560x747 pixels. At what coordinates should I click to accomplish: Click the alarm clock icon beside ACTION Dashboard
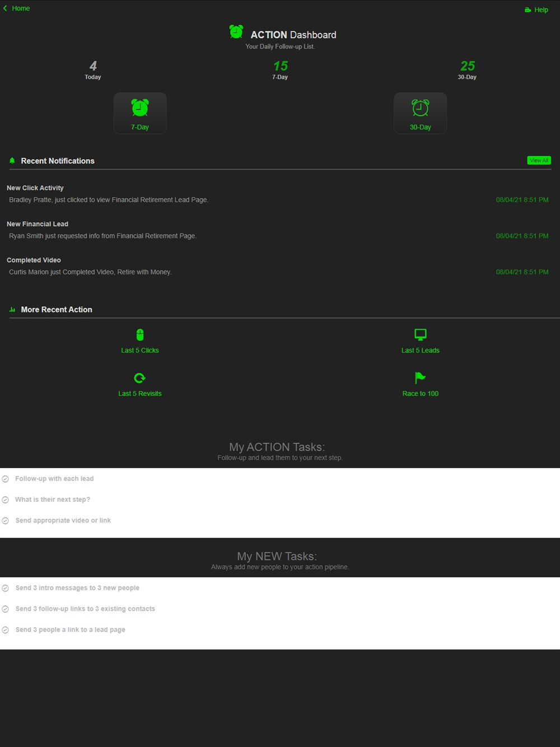[236, 32]
